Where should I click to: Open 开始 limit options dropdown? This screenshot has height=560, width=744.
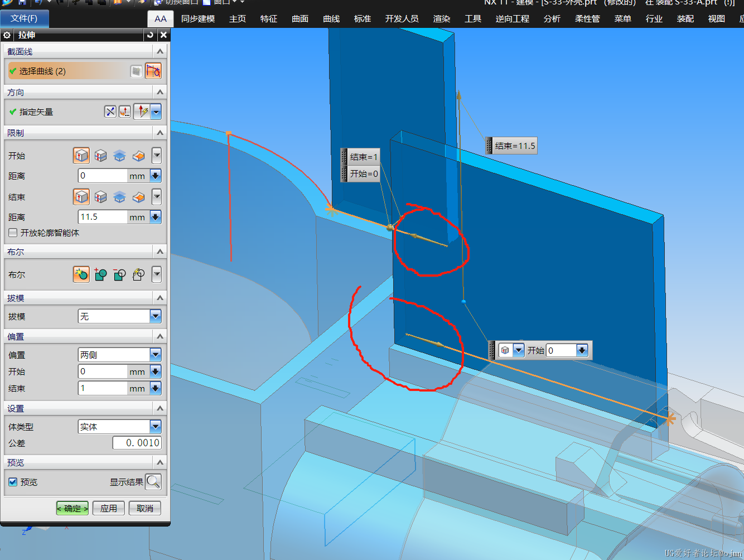(x=157, y=156)
